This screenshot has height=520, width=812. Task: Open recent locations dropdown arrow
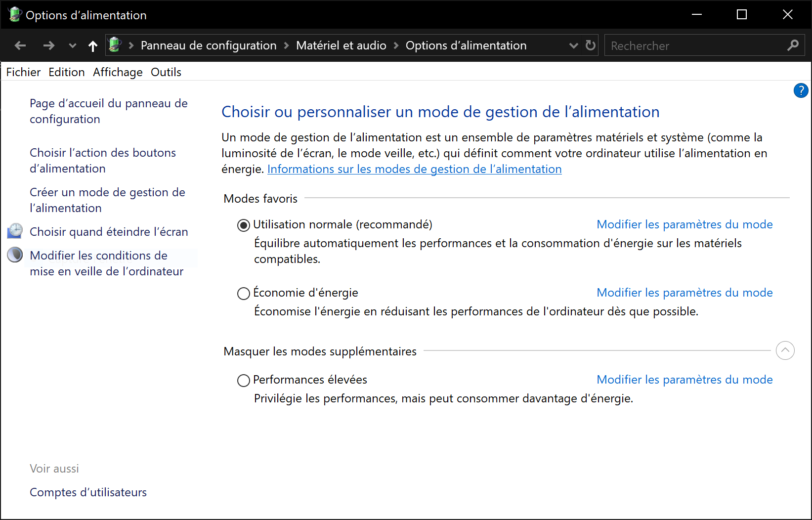click(x=73, y=46)
